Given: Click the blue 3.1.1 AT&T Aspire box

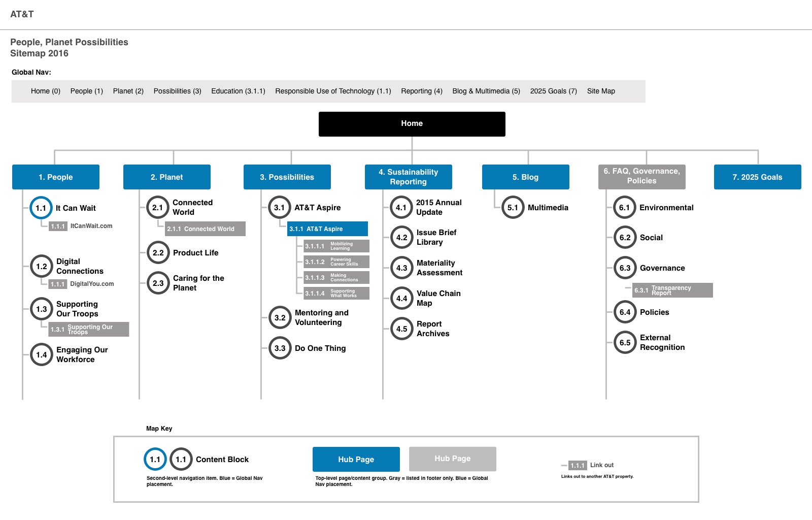Looking at the screenshot, I should [x=327, y=229].
